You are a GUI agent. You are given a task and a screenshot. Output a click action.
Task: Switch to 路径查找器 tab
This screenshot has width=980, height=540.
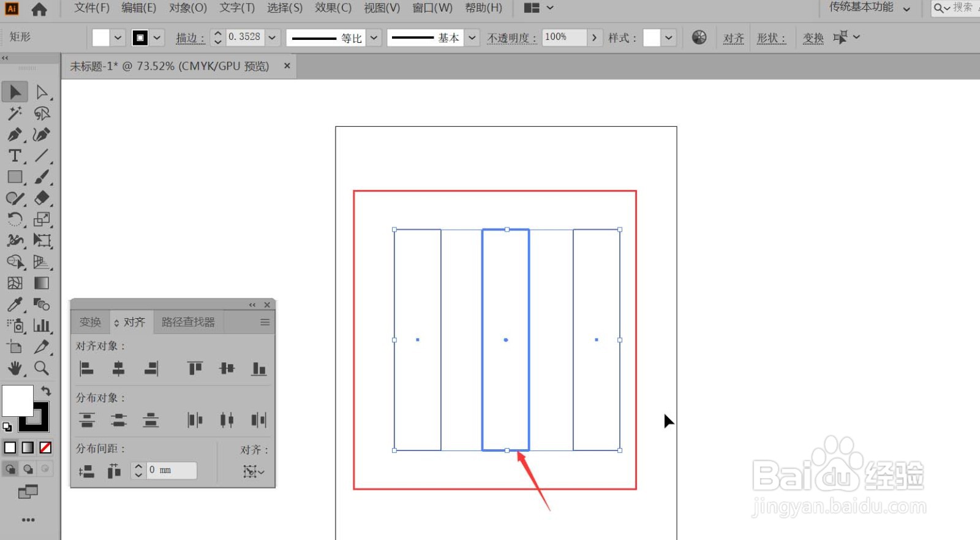(188, 322)
